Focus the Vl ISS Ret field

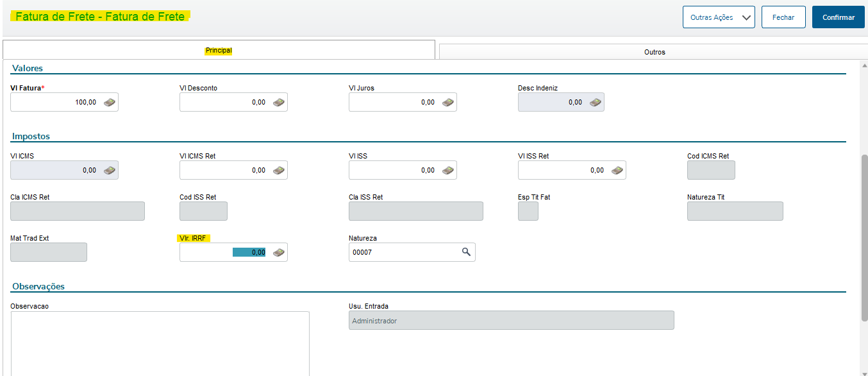[x=572, y=170]
